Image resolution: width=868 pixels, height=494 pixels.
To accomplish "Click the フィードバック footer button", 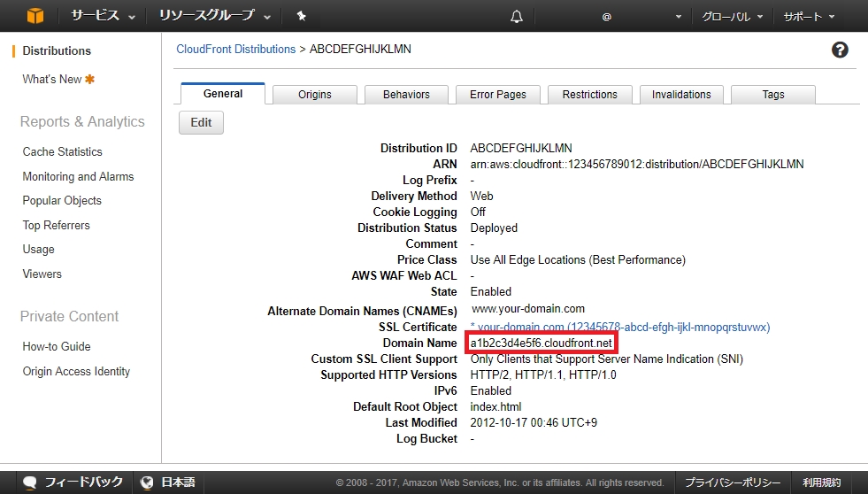I will point(74,482).
